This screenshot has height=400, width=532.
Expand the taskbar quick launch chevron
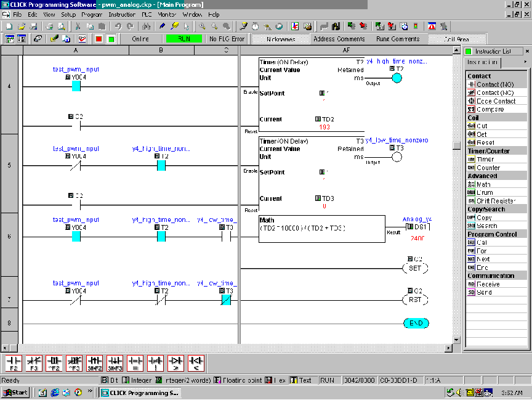[x=90, y=391]
